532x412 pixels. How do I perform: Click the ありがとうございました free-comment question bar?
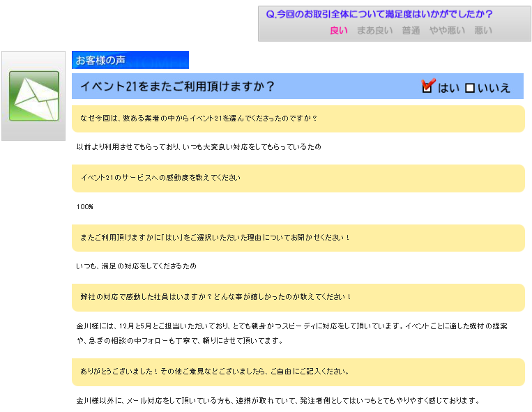tap(298, 372)
